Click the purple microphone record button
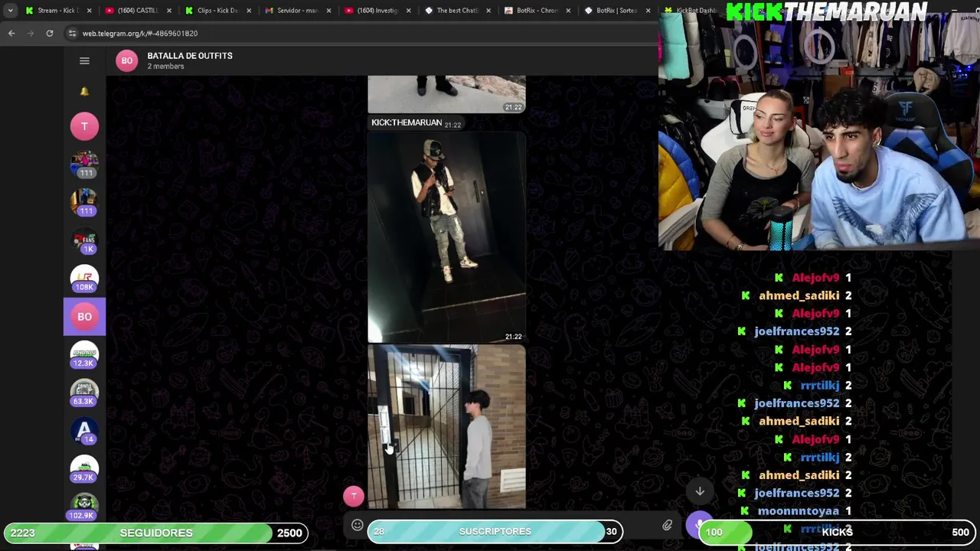The width and height of the screenshot is (980, 551). [699, 525]
